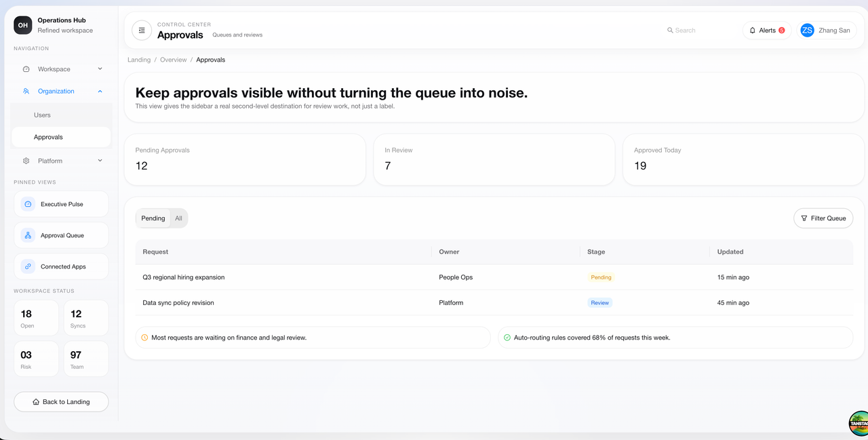This screenshot has width=868, height=440.
Task: Click the yellow Pending stage badge
Action: [x=601, y=277]
